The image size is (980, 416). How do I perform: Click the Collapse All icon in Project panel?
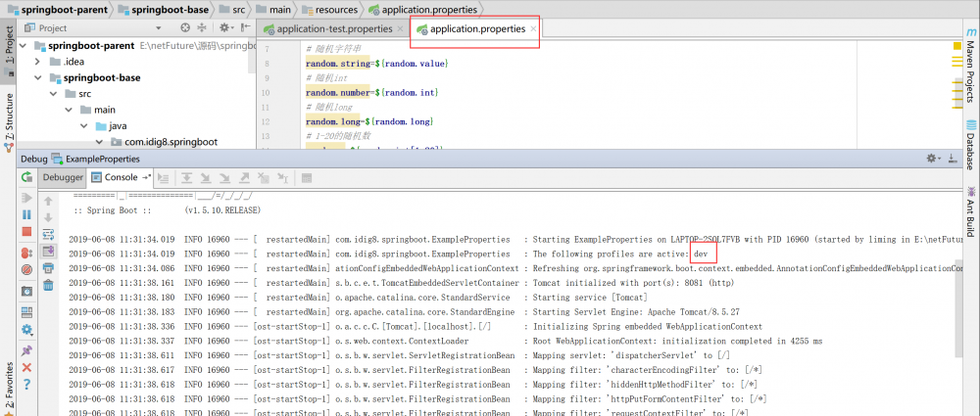(202, 28)
